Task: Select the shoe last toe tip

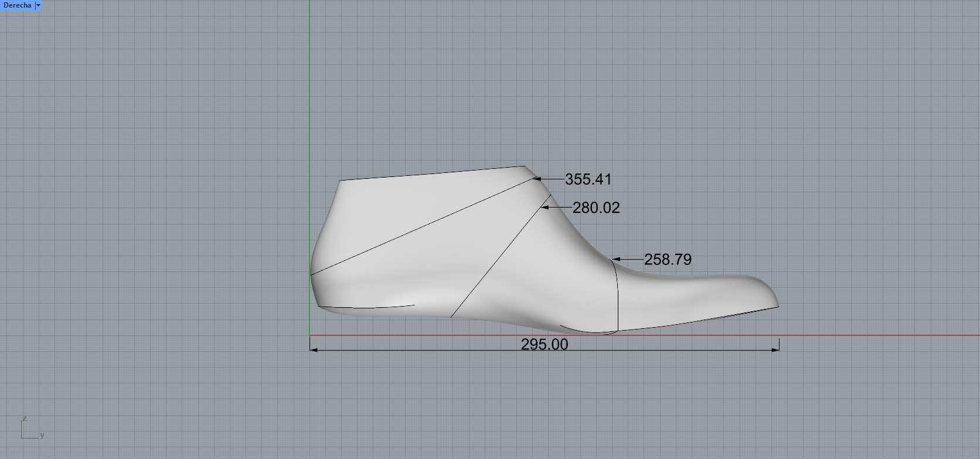Action: point(777,303)
